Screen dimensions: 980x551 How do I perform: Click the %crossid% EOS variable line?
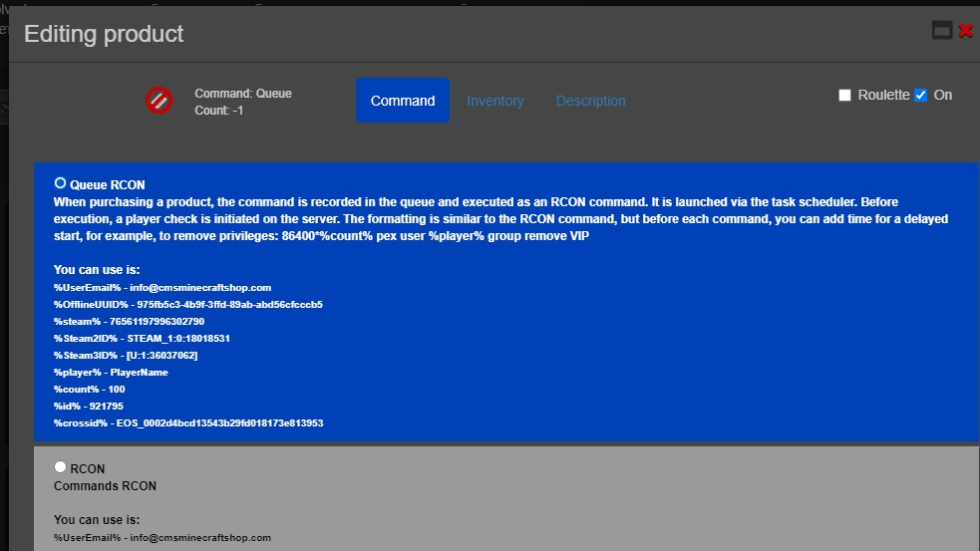pyautogui.click(x=187, y=422)
